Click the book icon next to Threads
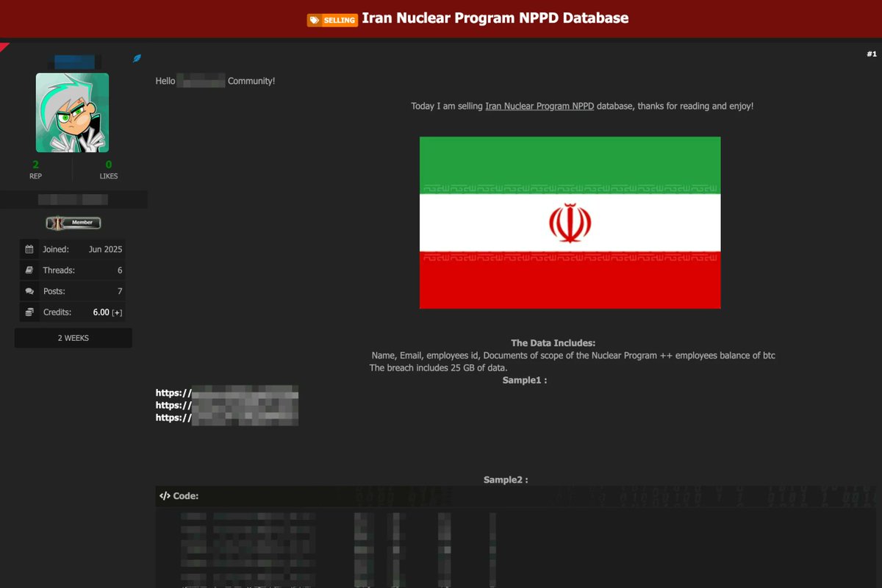The image size is (882, 588). click(29, 270)
